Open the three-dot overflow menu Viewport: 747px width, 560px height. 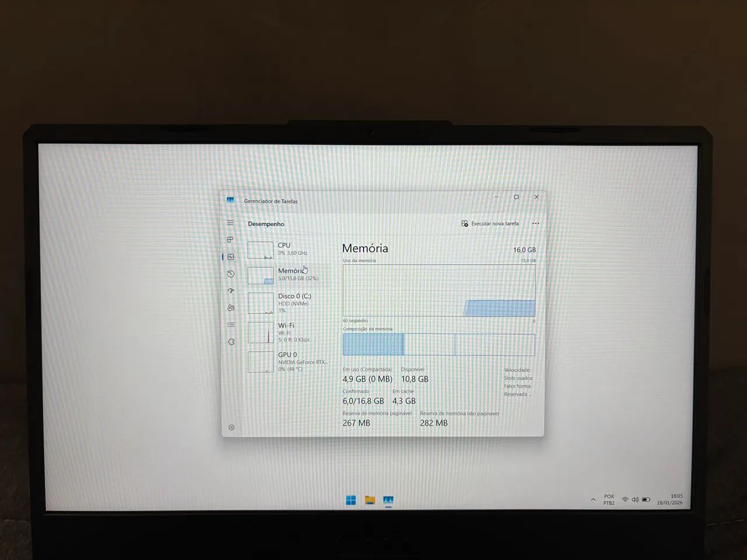[x=536, y=223]
